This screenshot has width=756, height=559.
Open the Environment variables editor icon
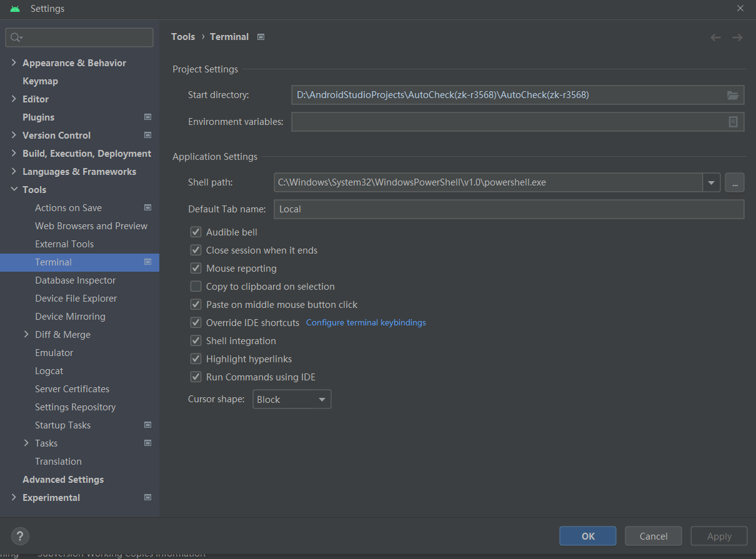point(733,122)
